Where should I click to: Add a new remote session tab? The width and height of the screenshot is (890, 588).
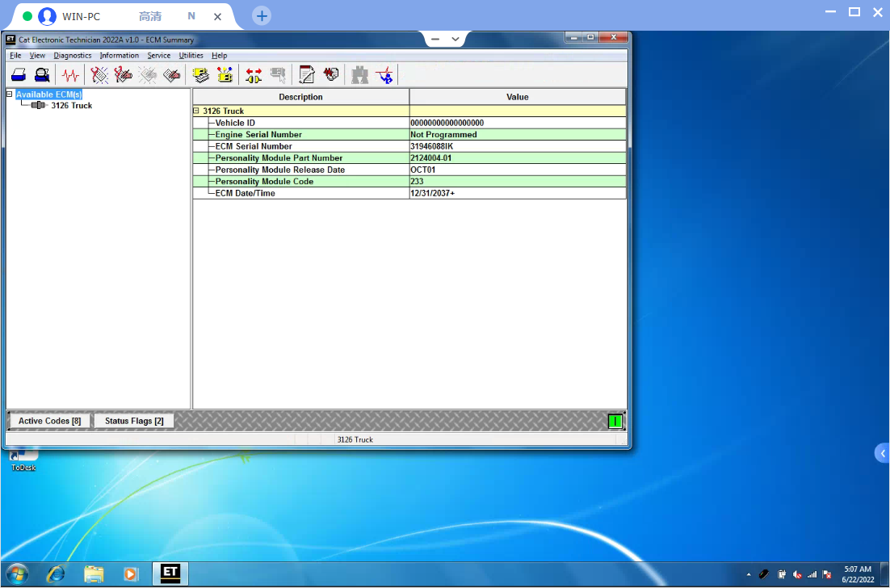[x=262, y=16]
